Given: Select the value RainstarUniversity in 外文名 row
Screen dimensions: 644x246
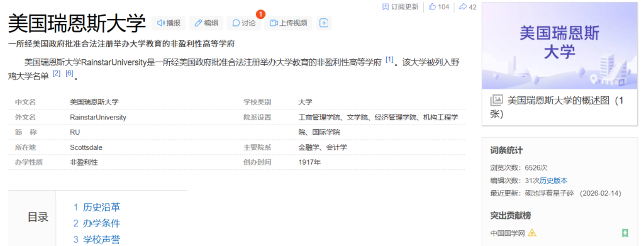Looking at the screenshot, I should pos(98,118).
